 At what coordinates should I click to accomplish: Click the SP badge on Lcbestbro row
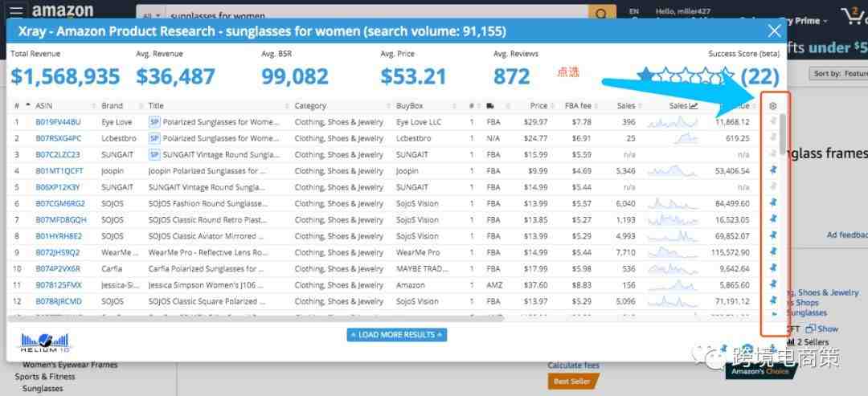[154, 138]
